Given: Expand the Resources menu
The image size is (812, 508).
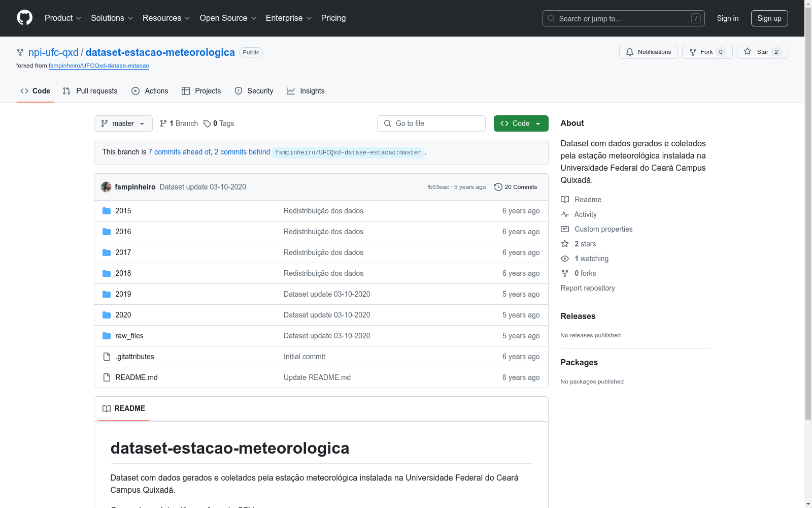Looking at the screenshot, I should tap(166, 18).
